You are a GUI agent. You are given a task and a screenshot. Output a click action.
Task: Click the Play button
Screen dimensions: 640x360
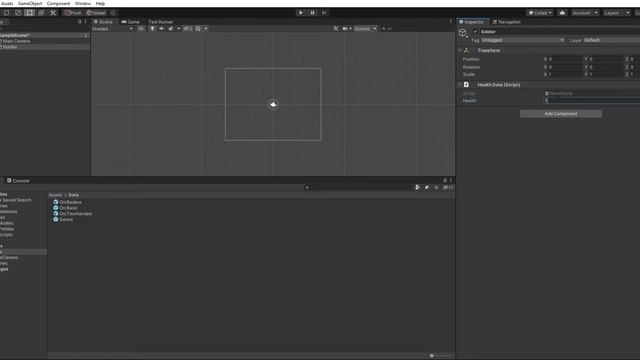click(x=300, y=13)
